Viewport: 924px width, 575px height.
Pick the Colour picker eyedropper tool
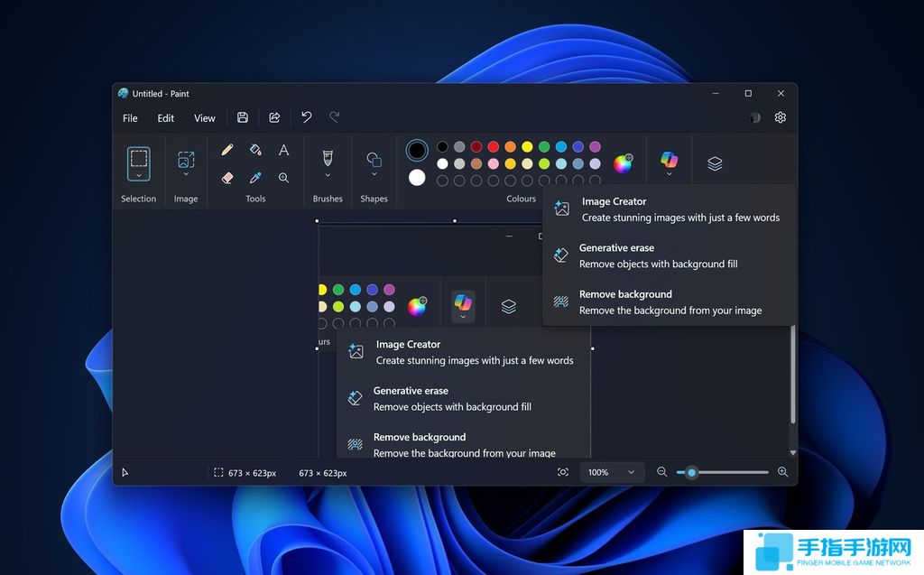pos(255,178)
